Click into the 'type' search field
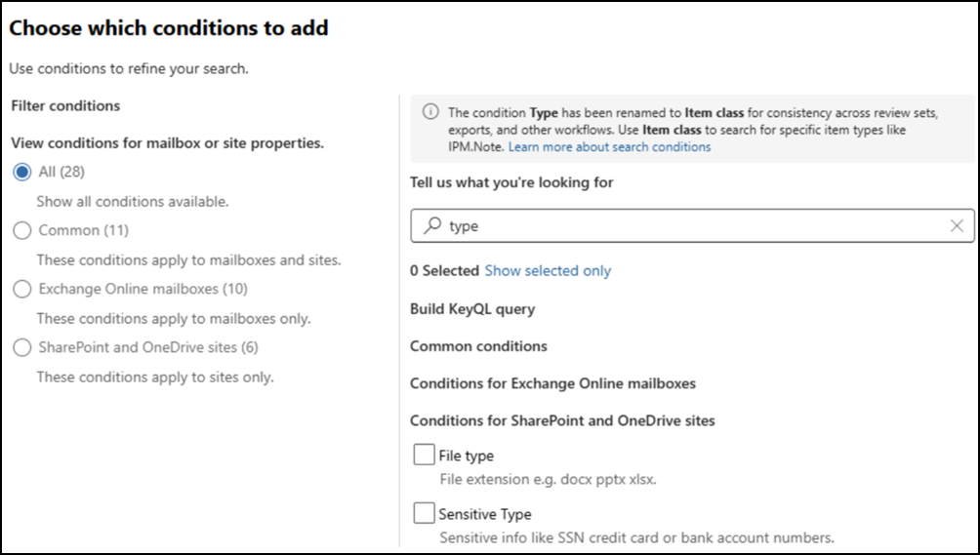Viewport: 980px width, 555px height. coord(683,225)
